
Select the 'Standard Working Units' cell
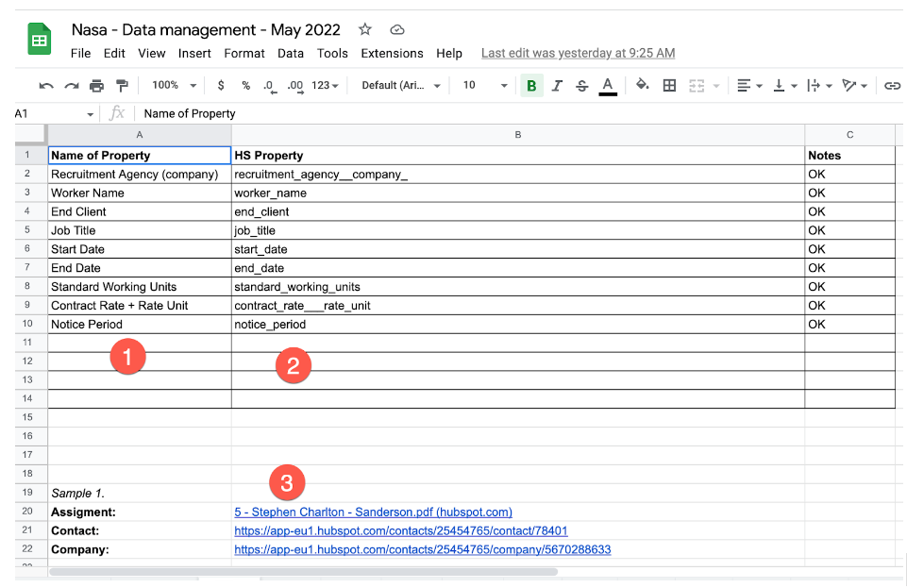coord(140,287)
